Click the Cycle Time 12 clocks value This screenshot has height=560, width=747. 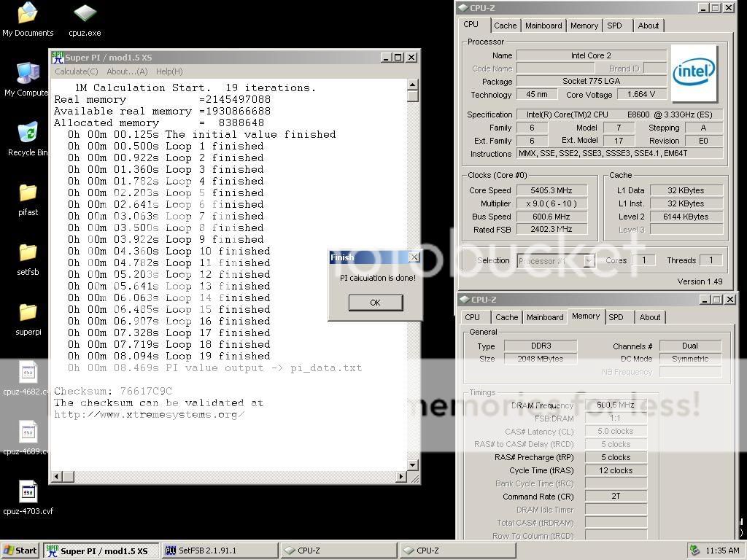click(x=616, y=470)
